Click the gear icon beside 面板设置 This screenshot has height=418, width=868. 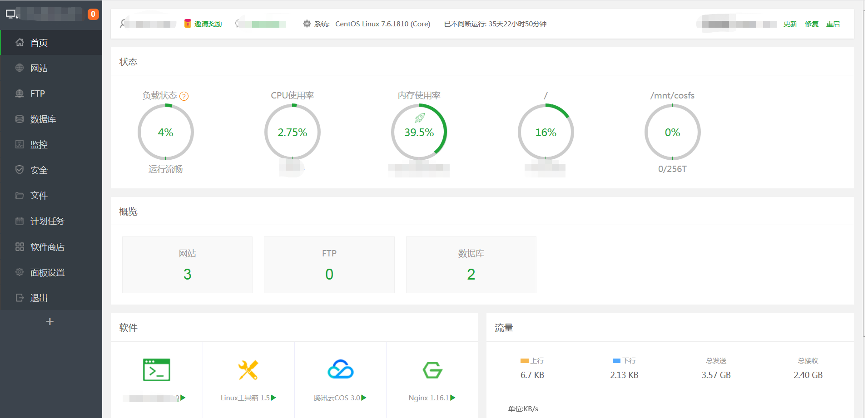pos(20,272)
